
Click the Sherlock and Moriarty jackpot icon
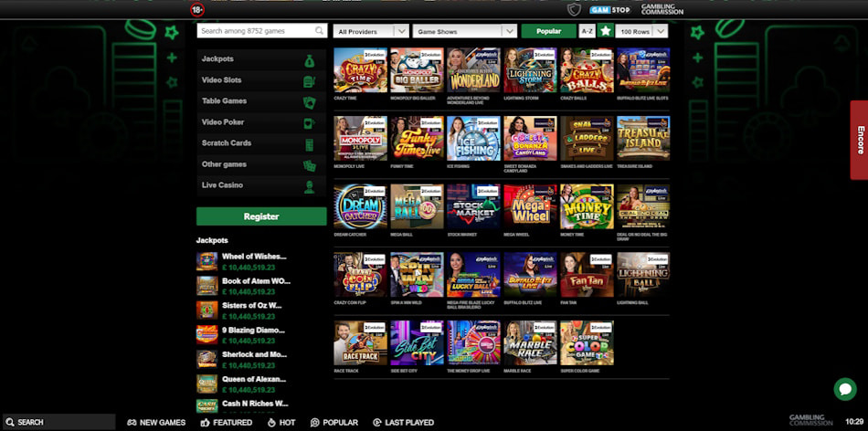tap(207, 359)
